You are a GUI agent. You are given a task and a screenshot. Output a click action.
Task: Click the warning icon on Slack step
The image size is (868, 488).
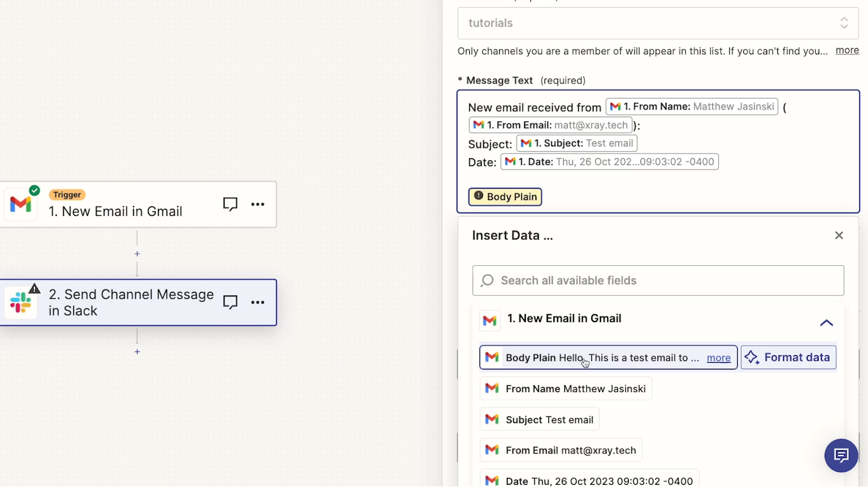(35, 288)
